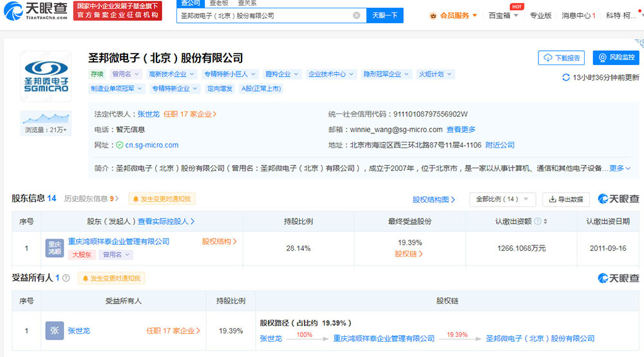View the 浏览量 trend chart
644x357 pixels.
[x=46, y=123]
